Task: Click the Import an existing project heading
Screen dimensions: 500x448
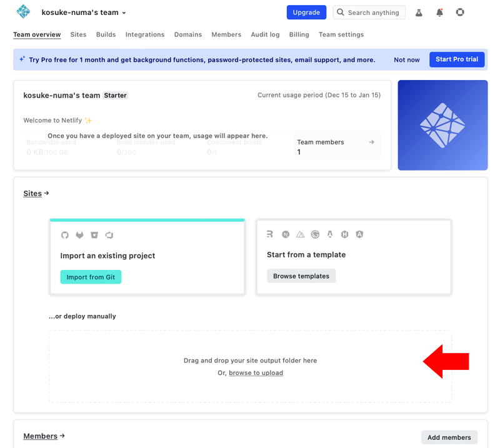Action: point(107,256)
